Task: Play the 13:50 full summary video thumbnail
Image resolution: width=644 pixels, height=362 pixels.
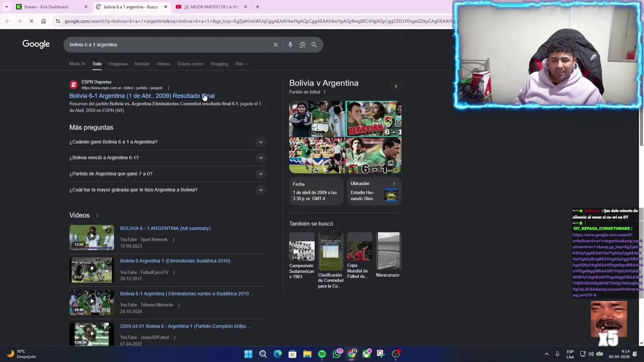Action: point(92,237)
